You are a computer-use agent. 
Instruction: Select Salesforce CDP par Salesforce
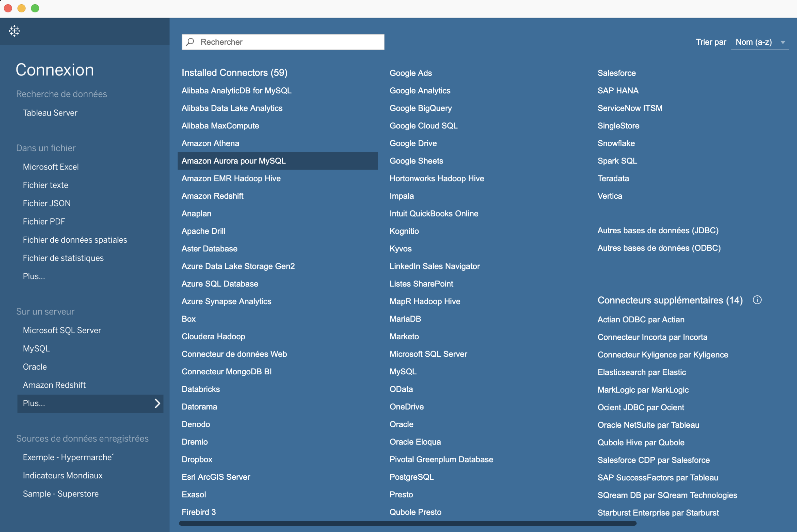[x=653, y=460]
